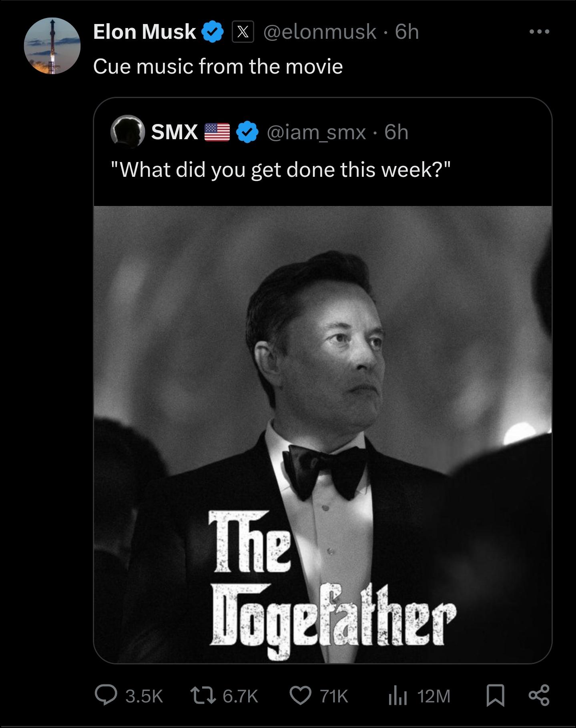
Task: Click the 6h timestamp next to @elonmusk
Action: pyautogui.click(x=407, y=32)
